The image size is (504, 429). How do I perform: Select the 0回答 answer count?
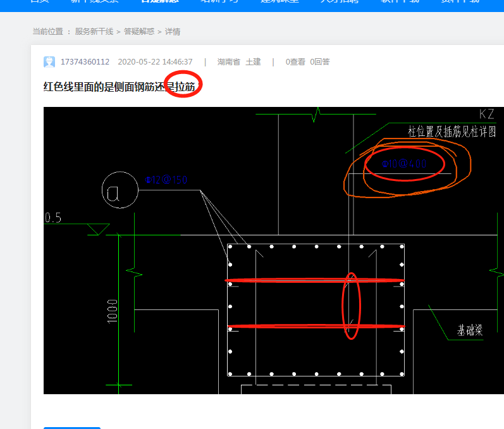tap(320, 62)
